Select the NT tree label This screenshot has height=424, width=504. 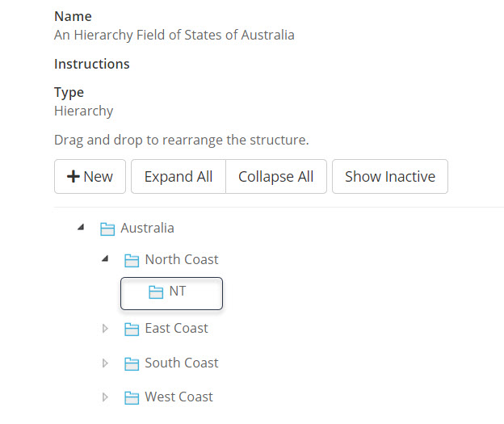(x=178, y=291)
